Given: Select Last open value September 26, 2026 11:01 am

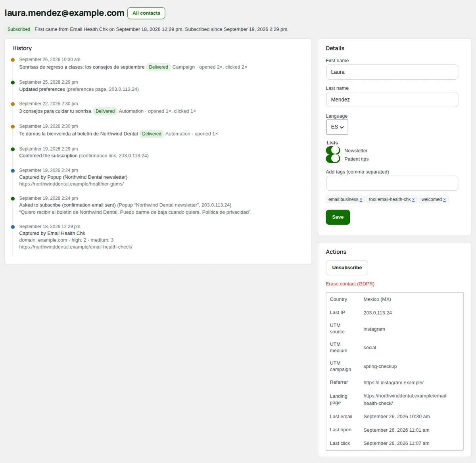Looking at the screenshot, I should click(396, 430).
